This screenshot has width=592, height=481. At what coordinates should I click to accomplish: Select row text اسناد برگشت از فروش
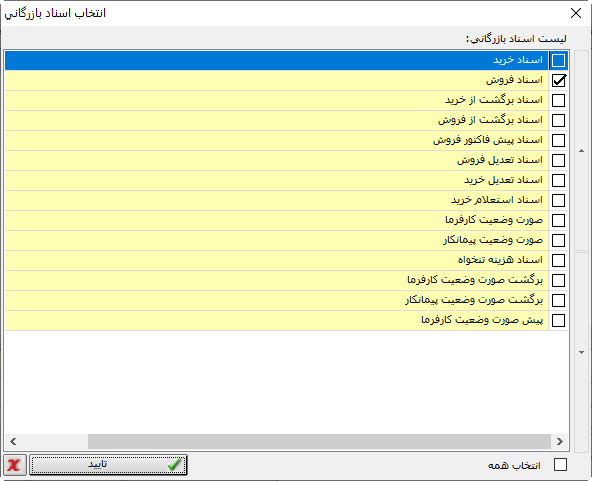tap(490, 120)
